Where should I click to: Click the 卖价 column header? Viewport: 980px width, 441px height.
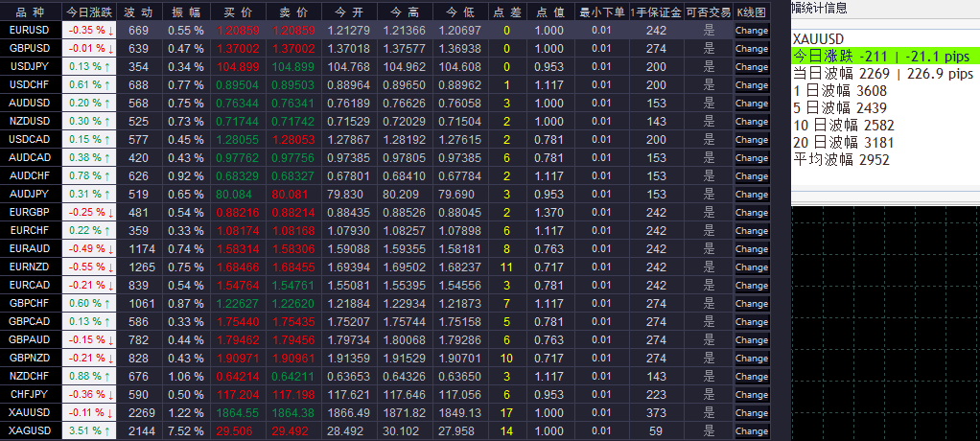point(293,12)
